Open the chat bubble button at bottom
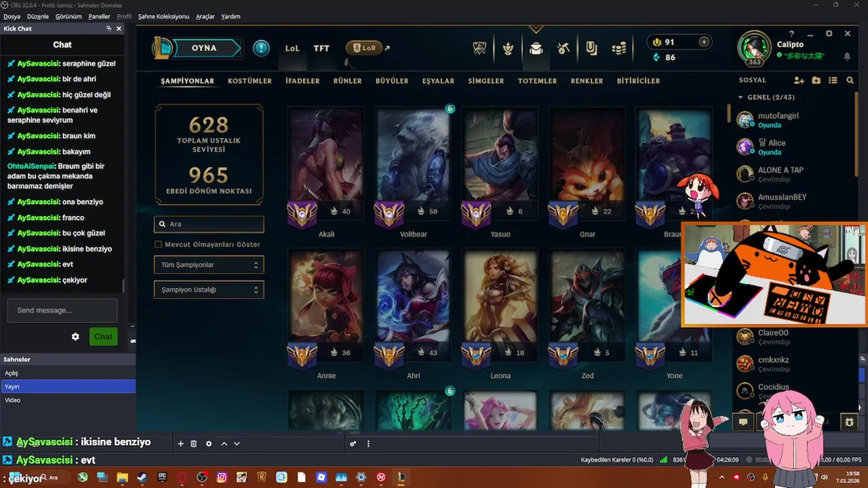868x488 pixels. (743, 422)
